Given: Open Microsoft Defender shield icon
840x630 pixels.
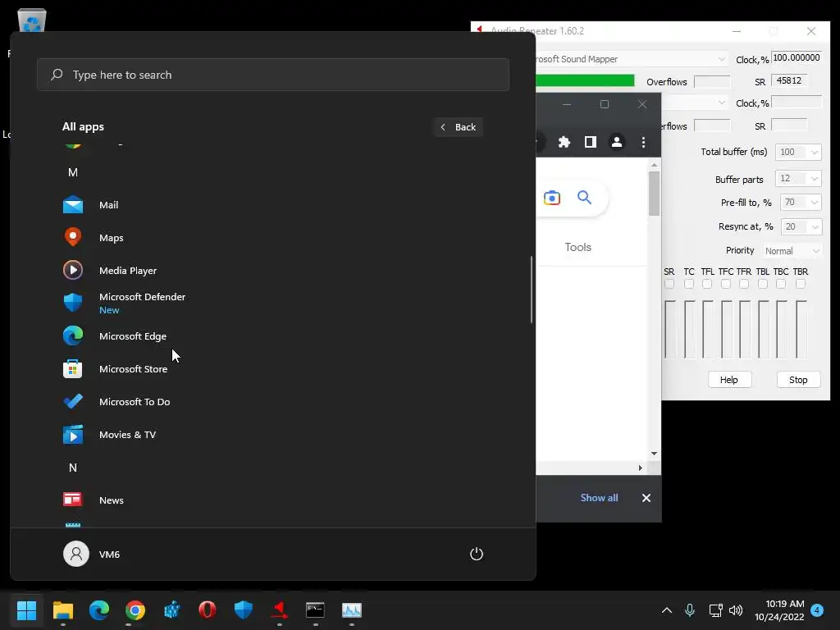Looking at the screenshot, I should click(73, 303).
